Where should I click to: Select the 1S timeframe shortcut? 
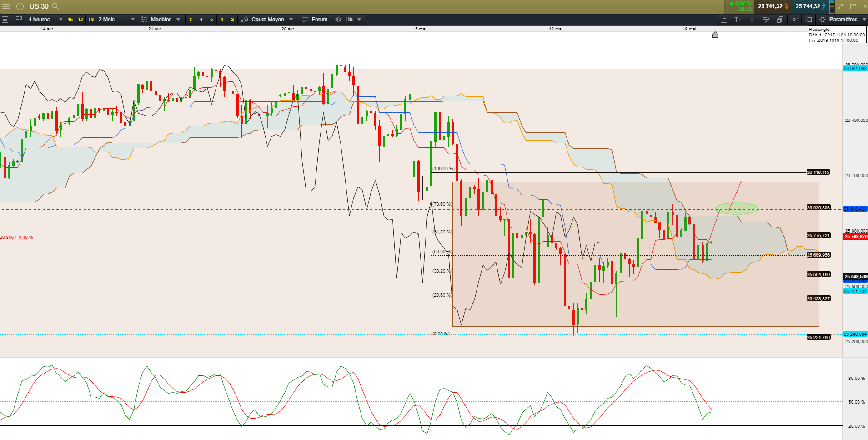pos(91,20)
